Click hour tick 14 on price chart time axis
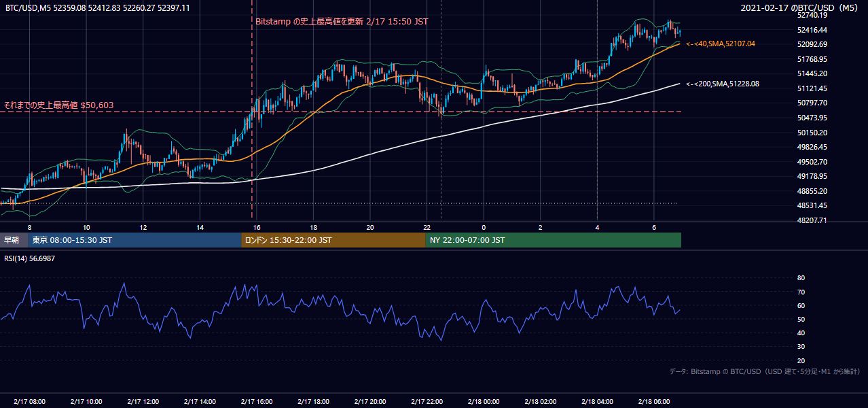This screenshot has height=408, width=868. (x=200, y=227)
